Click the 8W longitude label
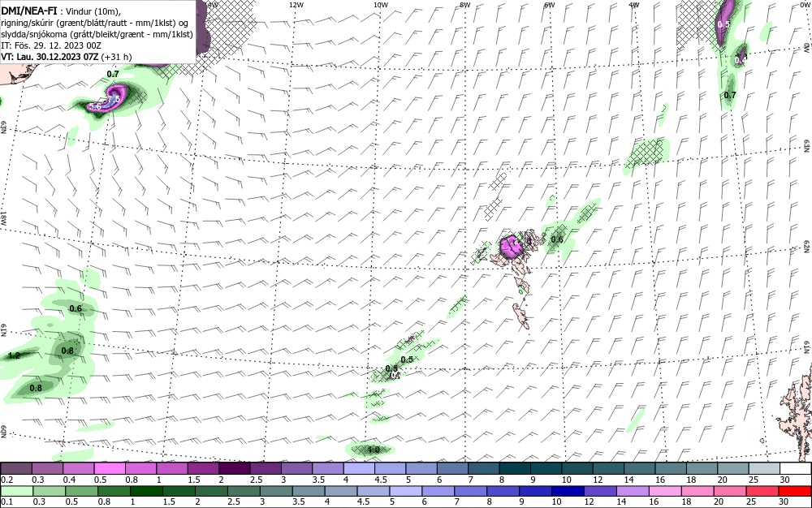This screenshot has height=508, width=812. pyautogui.click(x=465, y=5)
